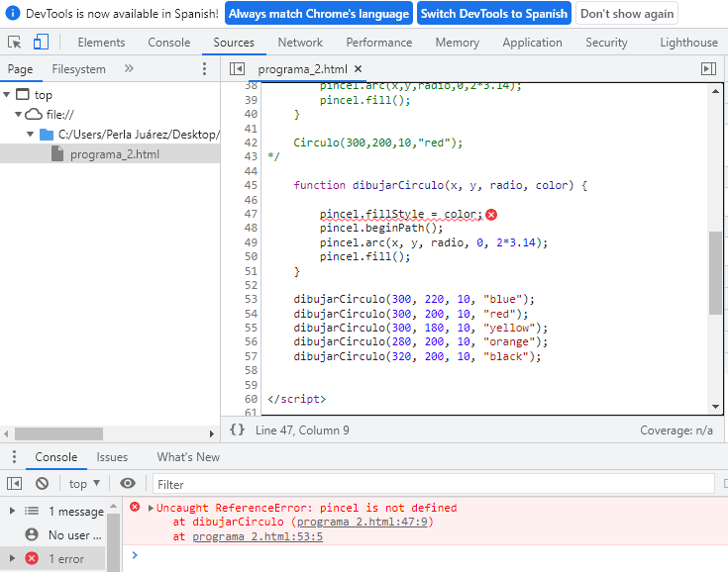Dismiss with Don't show again button
The image size is (728, 572).
[627, 14]
